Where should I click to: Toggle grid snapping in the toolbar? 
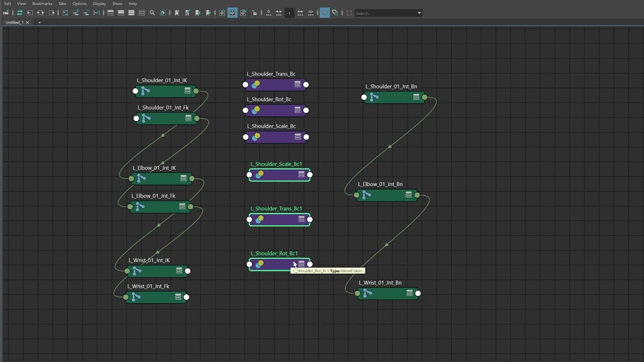(x=335, y=13)
